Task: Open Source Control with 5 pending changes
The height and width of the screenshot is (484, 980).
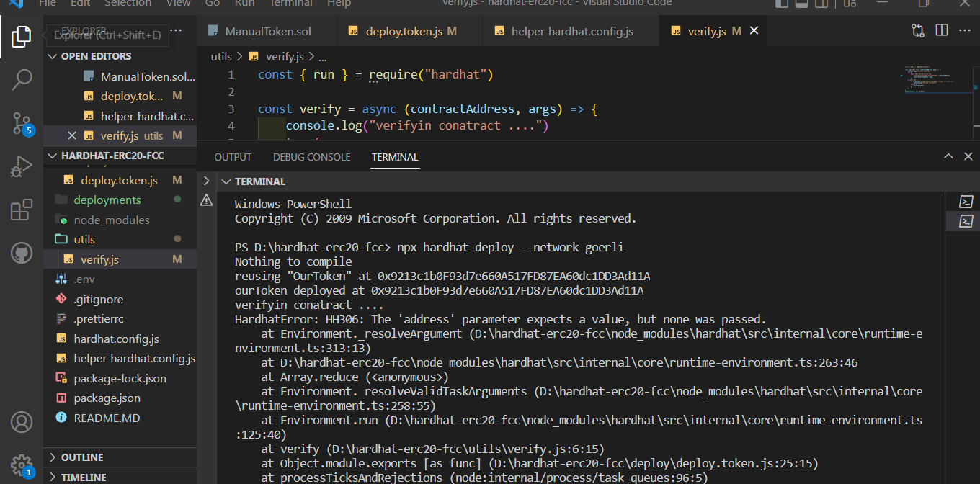Action: coord(22,124)
